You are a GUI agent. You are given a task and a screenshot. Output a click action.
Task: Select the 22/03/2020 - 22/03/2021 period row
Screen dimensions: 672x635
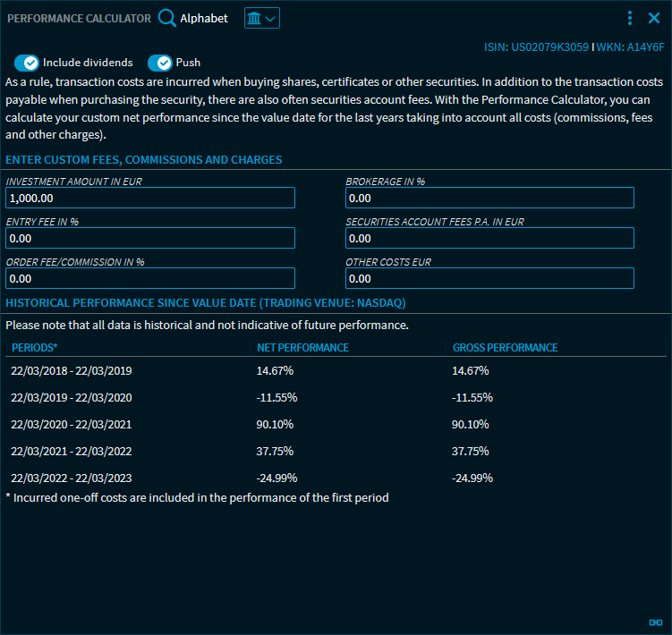[x=72, y=424]
